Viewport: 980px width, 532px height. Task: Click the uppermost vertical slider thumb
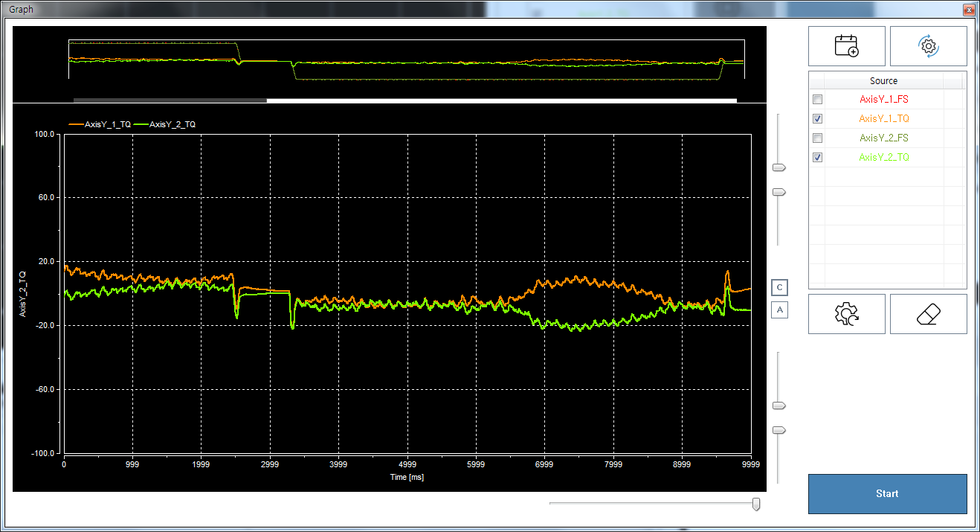click(778, 167)
